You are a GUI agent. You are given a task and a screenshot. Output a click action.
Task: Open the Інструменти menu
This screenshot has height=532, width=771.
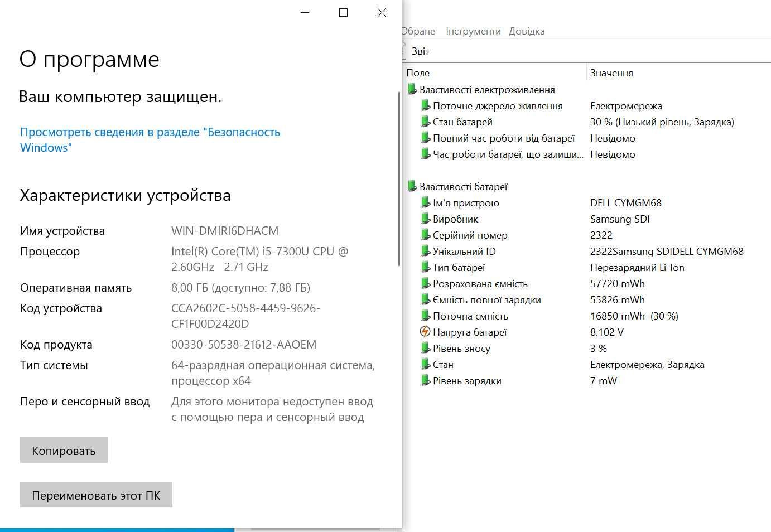[473, 31]
